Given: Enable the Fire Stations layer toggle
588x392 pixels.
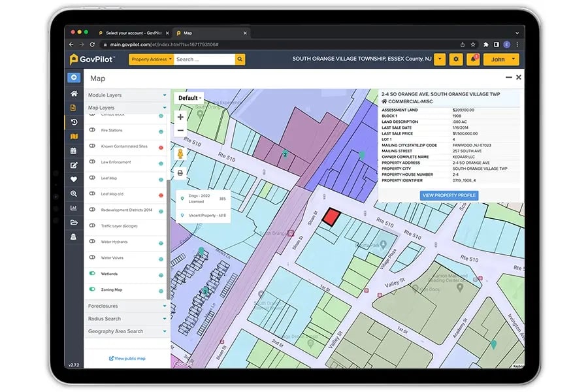Looking at the screenshot, I should point(93,130).
